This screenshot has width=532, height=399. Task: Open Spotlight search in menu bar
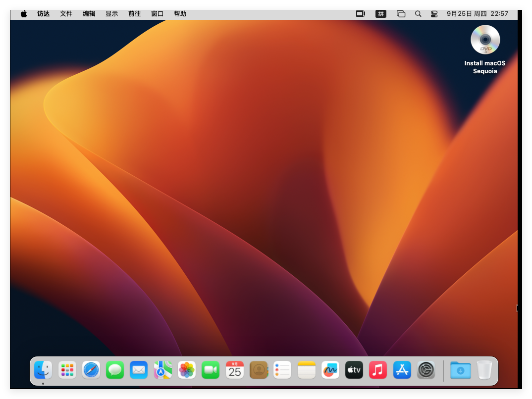coord(418,14)
